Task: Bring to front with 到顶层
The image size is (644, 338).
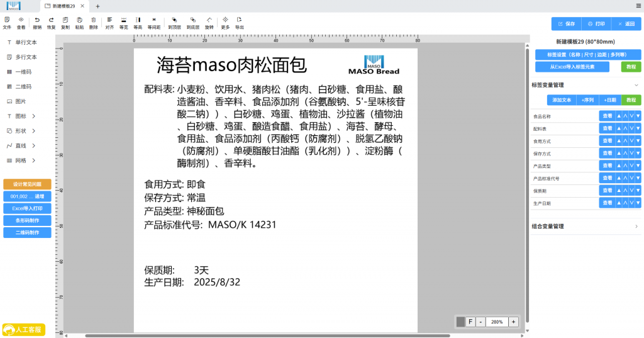Action: click(x=175, y=23)
